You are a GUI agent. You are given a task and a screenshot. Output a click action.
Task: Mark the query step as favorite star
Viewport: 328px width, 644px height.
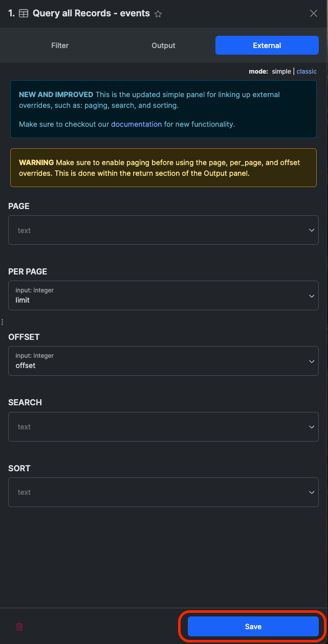coord(158,14)
